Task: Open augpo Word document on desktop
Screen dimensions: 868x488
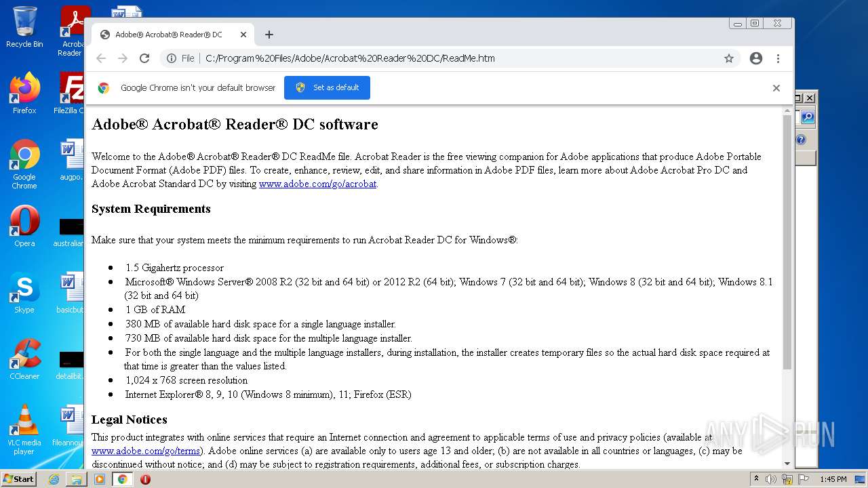Action: pos(71,160)
